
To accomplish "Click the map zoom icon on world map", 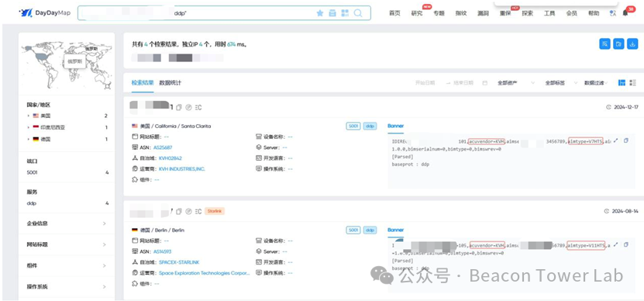I will tap(108, 85).
